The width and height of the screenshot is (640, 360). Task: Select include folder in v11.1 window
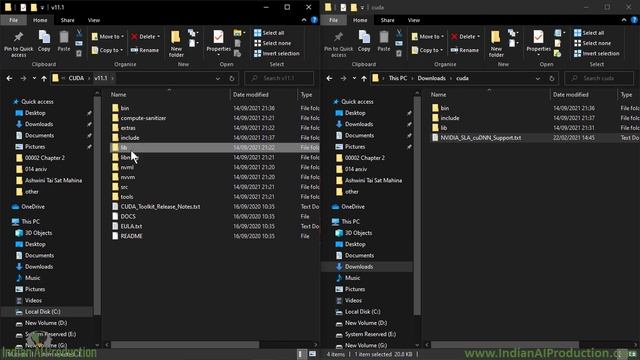point(130,138)
